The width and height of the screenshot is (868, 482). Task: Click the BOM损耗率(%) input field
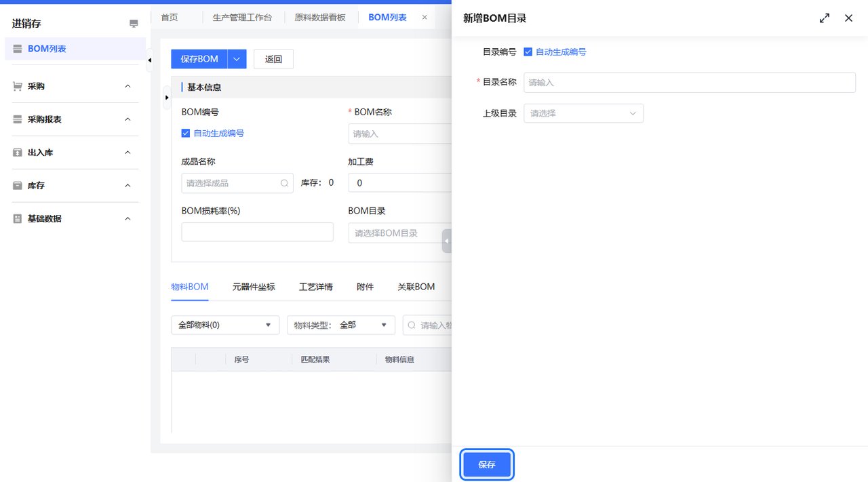click(x=258, y=232)
